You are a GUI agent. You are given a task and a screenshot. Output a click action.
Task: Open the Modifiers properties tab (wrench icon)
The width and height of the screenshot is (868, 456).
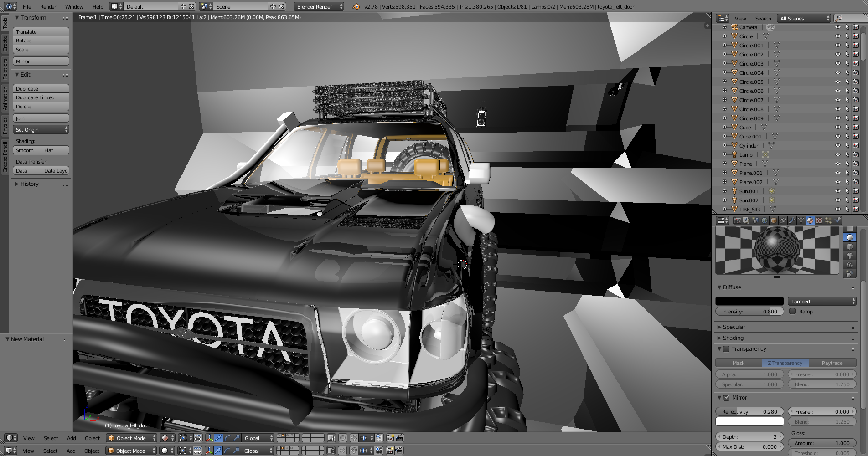tap(792, 220)
